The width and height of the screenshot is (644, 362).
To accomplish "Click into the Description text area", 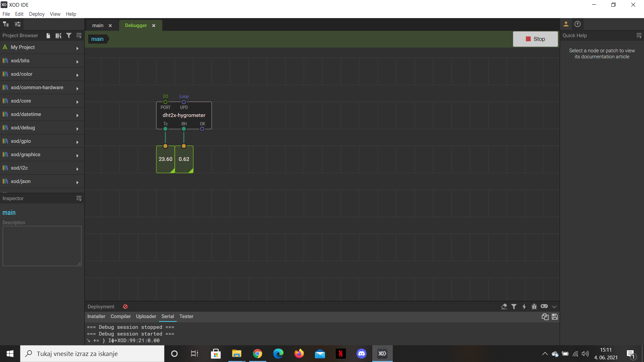I will (42, 246).
